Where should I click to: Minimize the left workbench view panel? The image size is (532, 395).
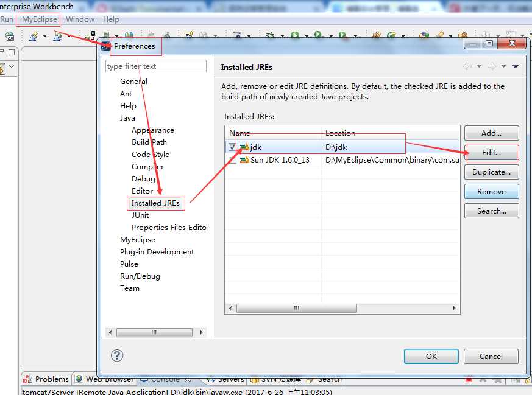pyautogui.click(x=2, y=52)
